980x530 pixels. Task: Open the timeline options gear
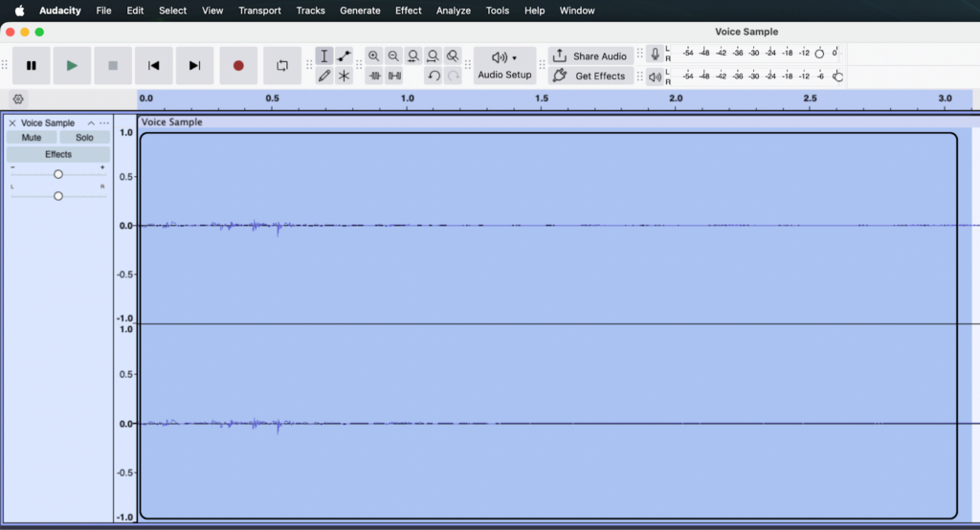18,99
